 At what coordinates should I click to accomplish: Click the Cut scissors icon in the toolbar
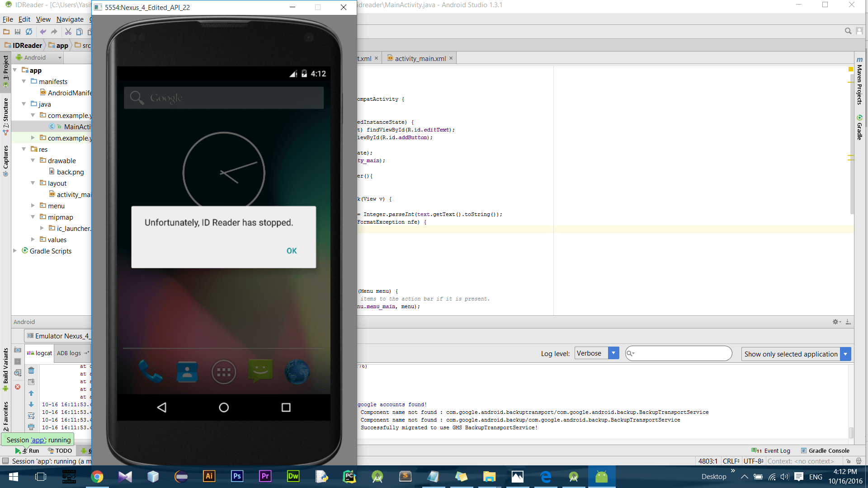(68, 32)
